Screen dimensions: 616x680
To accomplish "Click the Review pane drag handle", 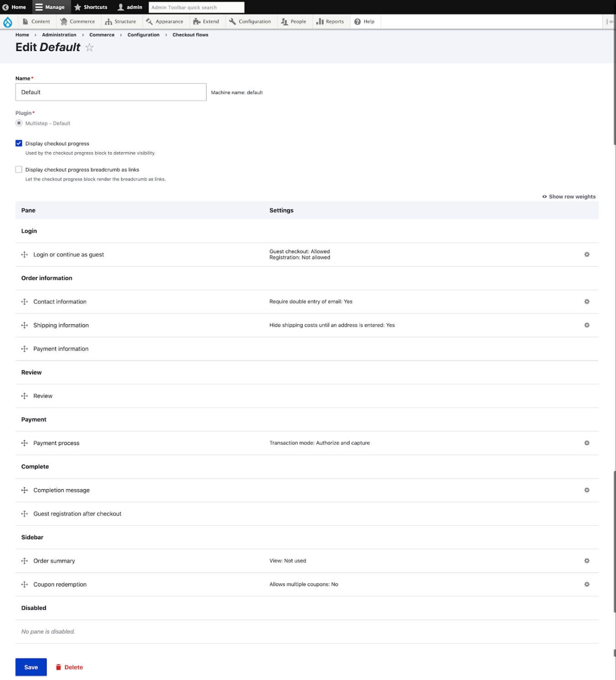I will pos(25,396).
